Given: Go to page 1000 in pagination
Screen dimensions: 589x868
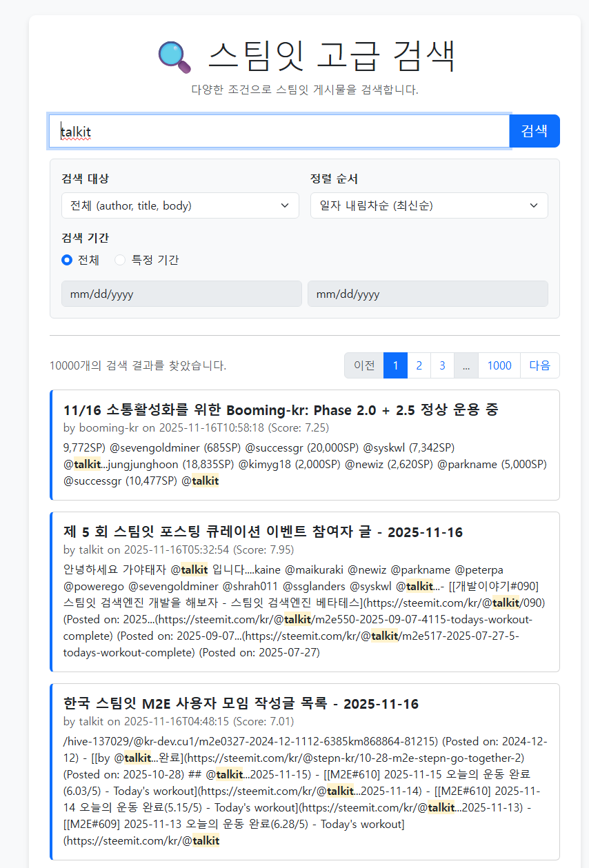Looking at the screenshot, I should 499,365.
